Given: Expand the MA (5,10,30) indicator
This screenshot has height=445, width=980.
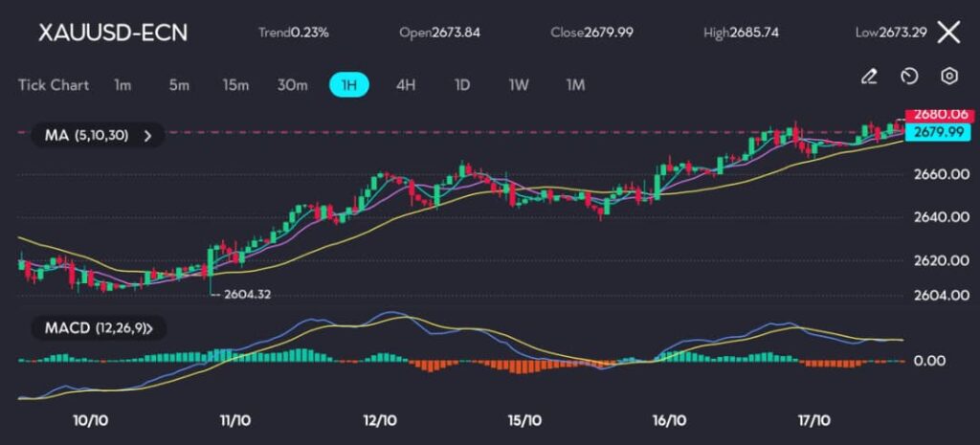Looking at the screenshot, I should [x=98, y=136].
